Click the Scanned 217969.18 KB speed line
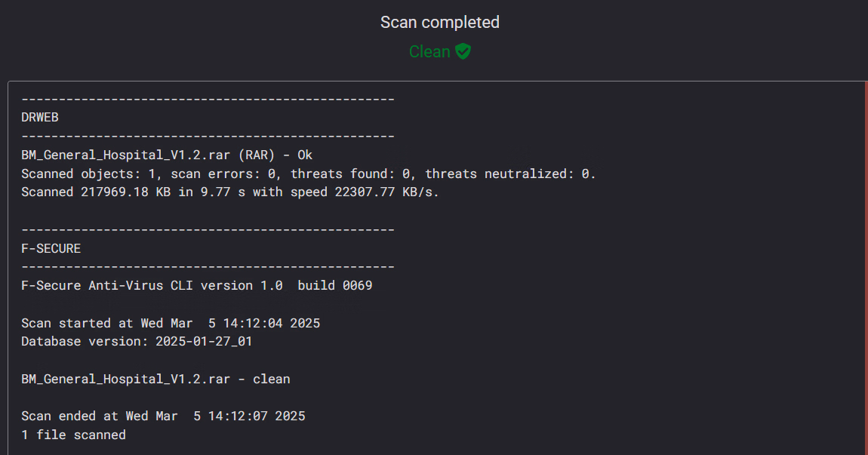 click(229, 192)
